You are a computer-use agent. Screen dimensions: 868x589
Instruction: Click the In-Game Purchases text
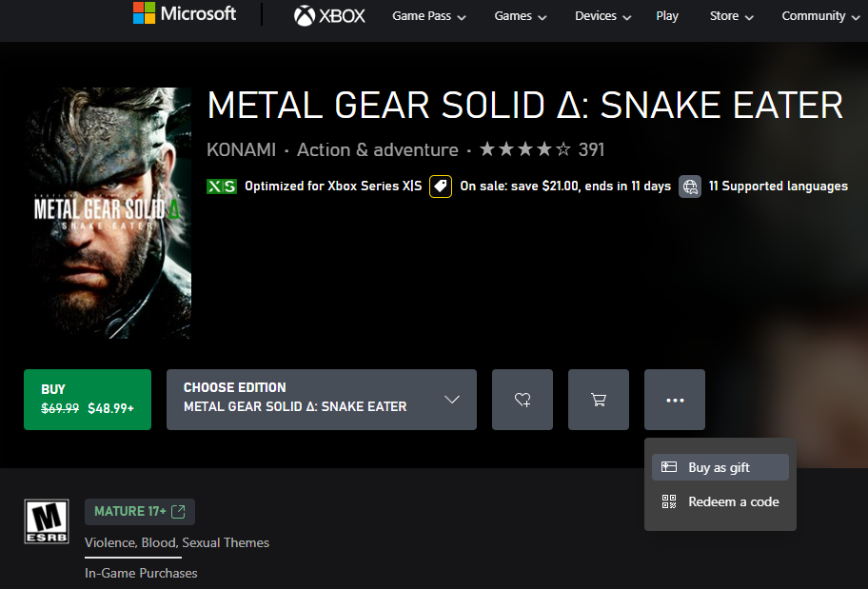coord(141,573)
